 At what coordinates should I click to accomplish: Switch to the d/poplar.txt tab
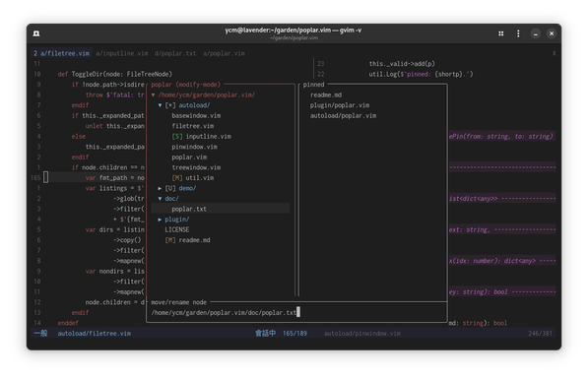point(175,53)
